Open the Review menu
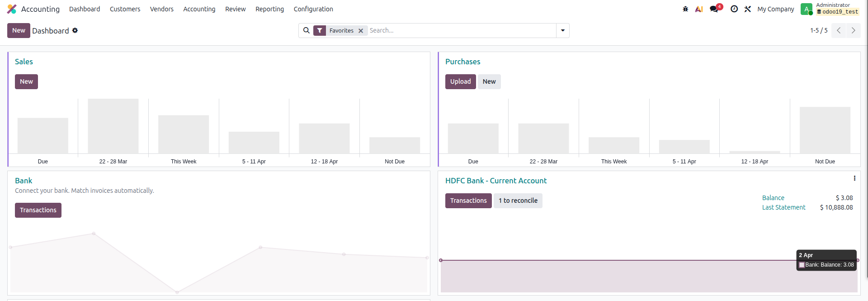Screen dimensions: 868x301 click(x=236, y=9)
